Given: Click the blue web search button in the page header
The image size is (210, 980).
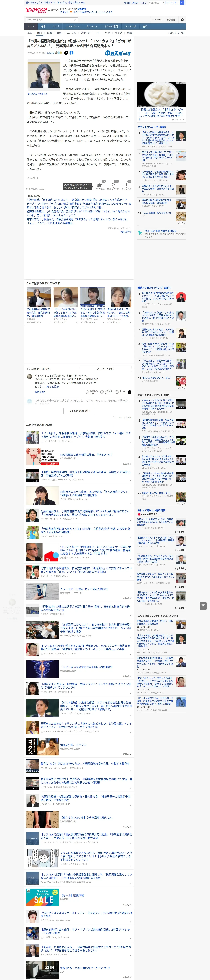Looking at the screenshot, I should click(x=182, y=3).
